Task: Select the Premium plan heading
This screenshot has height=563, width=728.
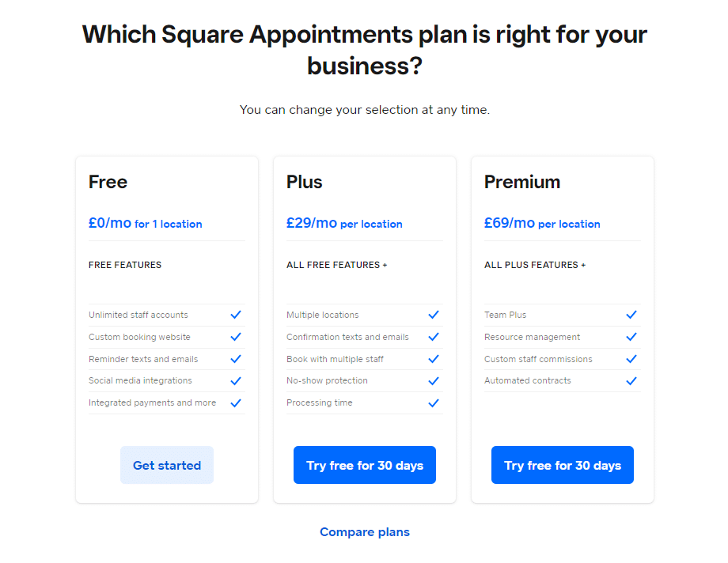Action: pos(521,182)
